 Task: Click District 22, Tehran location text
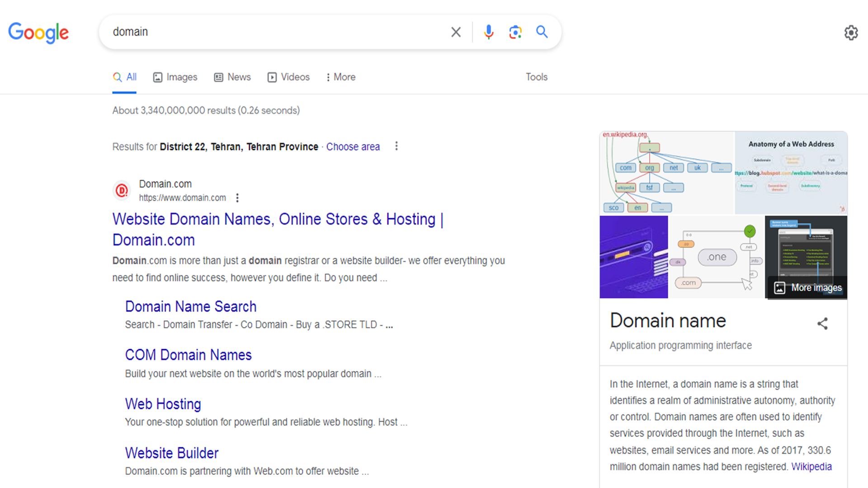tap(239, 147)
